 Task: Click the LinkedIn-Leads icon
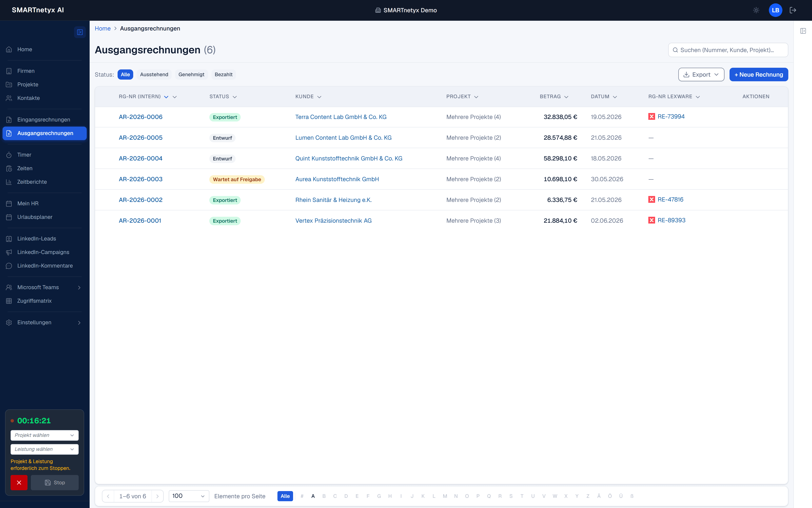click(9, 239)
